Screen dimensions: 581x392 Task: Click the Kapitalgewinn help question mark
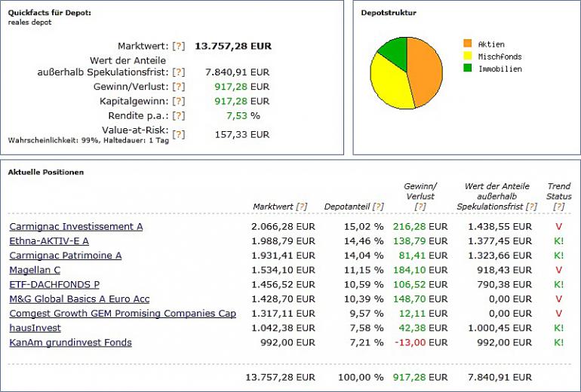tap(178, 101)
